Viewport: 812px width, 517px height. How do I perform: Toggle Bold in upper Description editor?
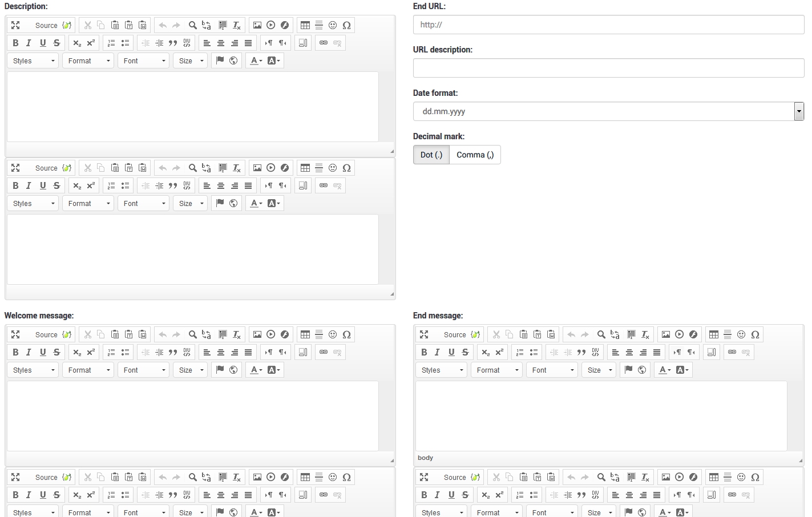click(15, 43)
